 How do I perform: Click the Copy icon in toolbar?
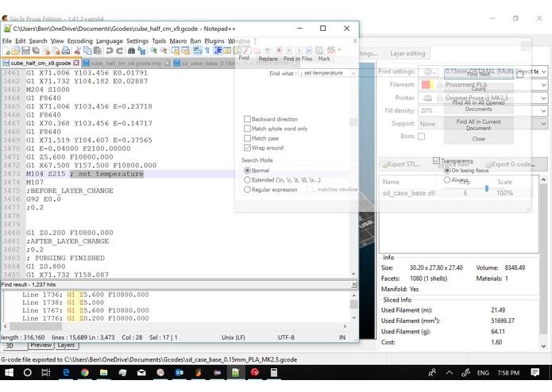87,50
